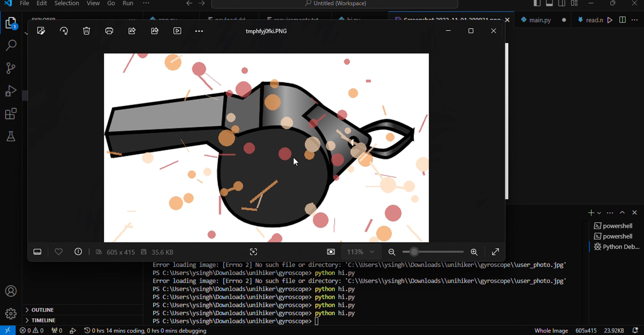The height and width of the screenshot is (335, 644).
Task: Open the Photos toolbar 'See more' ellipsis
Action: 199,31
